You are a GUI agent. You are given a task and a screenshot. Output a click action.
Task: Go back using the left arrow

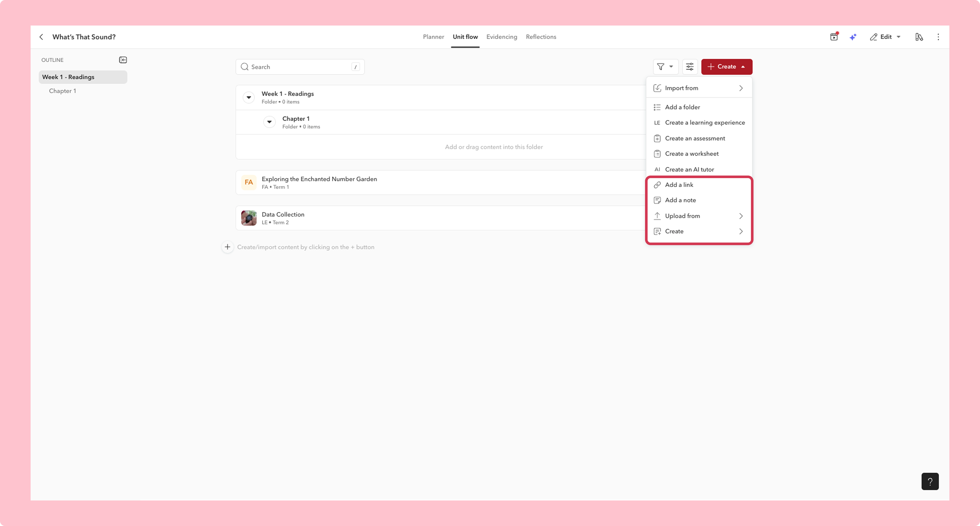point(41,37)
